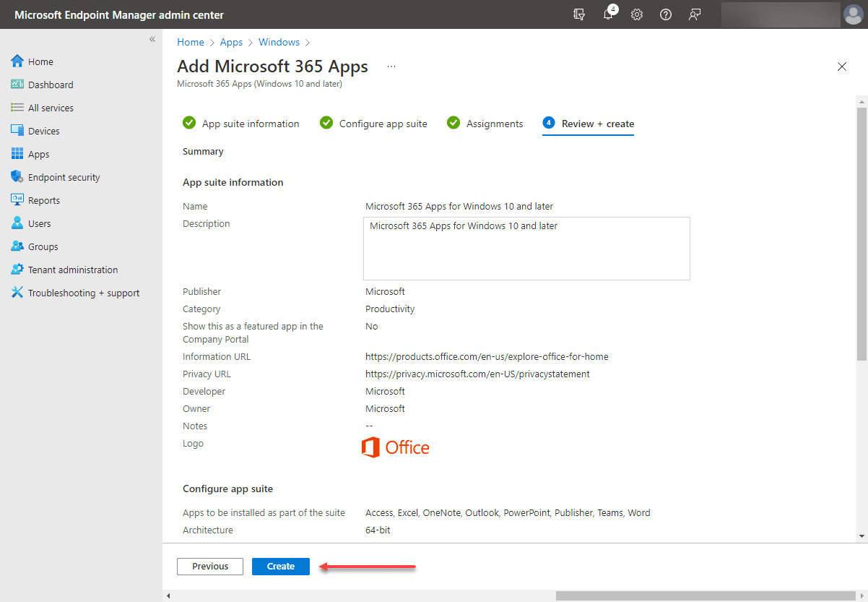
Task: Navigate to Home via the breadcrumb
Action: click(x=190, y=42)
